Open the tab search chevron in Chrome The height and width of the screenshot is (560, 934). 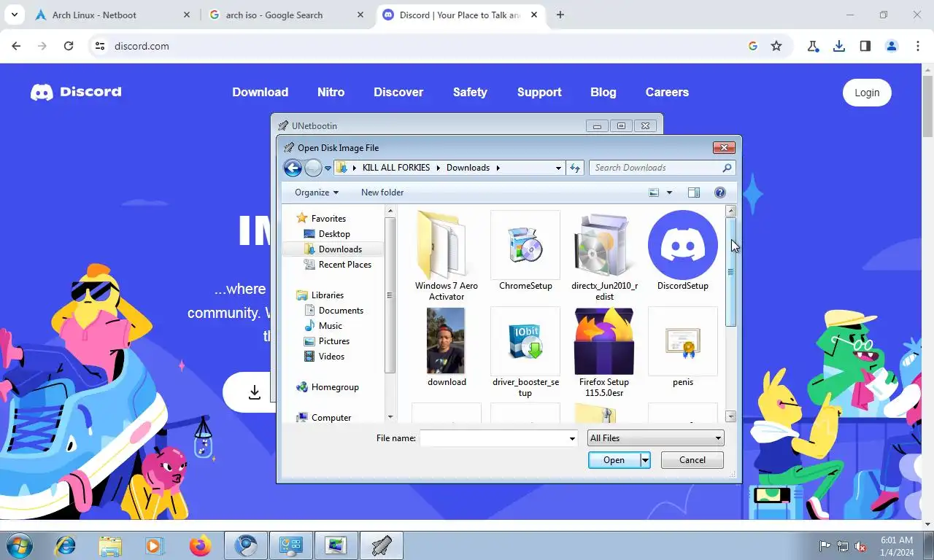tap(14, 15)
